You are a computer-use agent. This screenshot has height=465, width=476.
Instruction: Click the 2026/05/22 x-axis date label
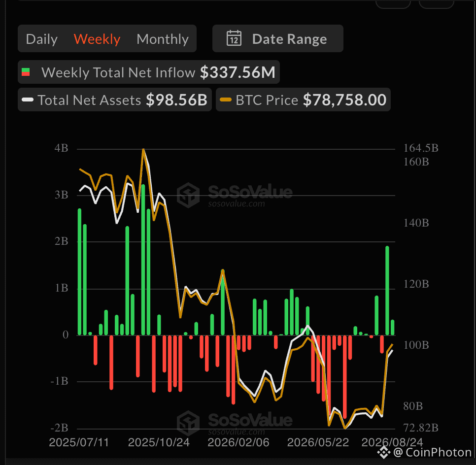pyautogui.click(x=318, y=442)
